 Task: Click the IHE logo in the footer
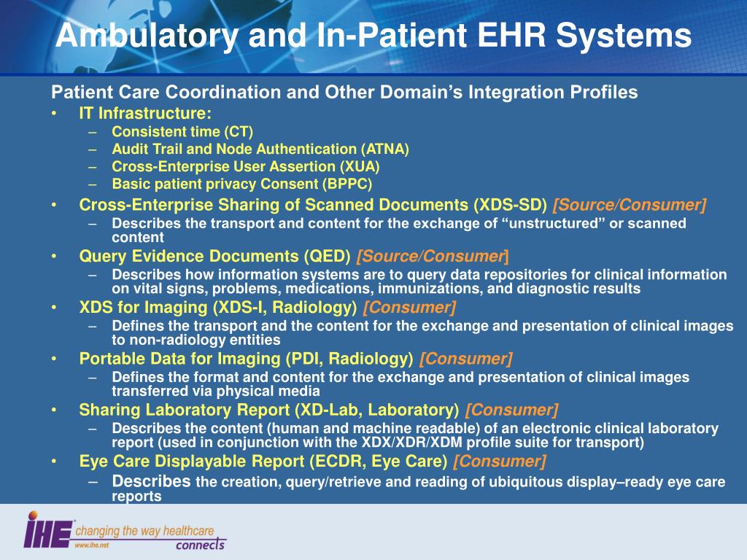click(48, 530)
